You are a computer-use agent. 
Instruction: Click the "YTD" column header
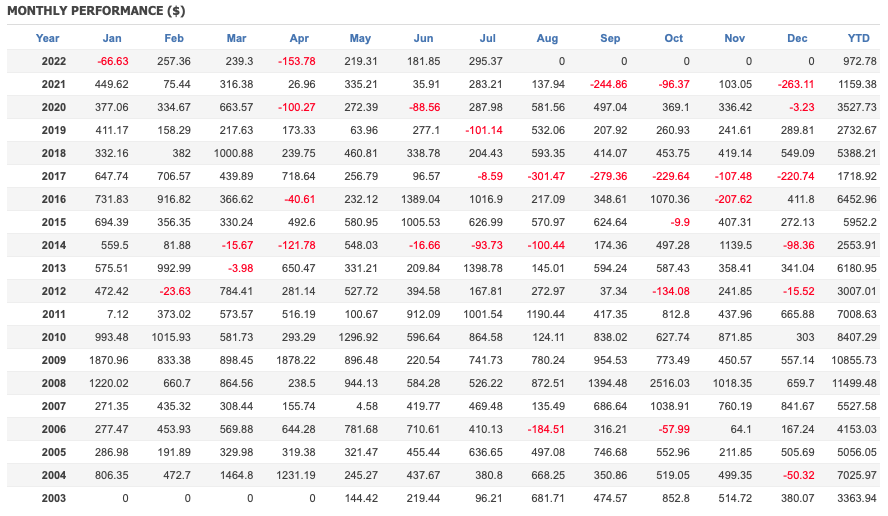coord(858,38)
